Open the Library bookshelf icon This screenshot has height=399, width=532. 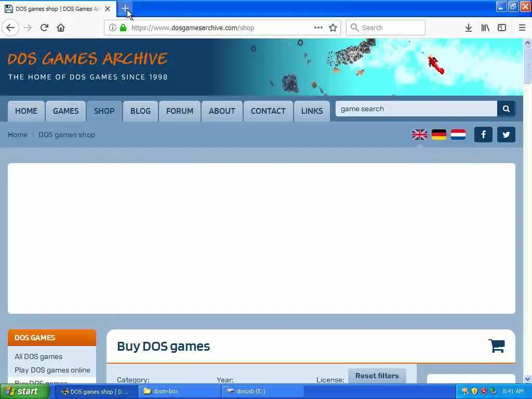[x=485, y=28]
